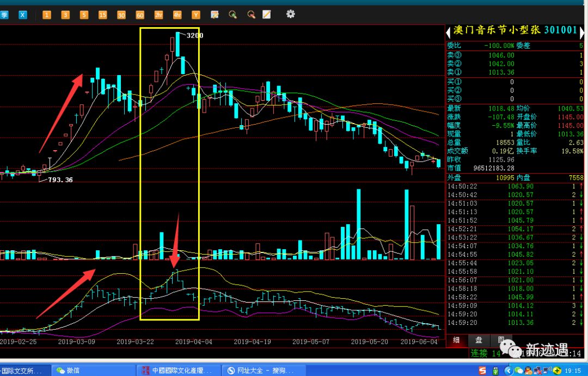Click the 市值 value 96512183.28
Viewport: 588px width, 376px height.
tap(494, 168)
